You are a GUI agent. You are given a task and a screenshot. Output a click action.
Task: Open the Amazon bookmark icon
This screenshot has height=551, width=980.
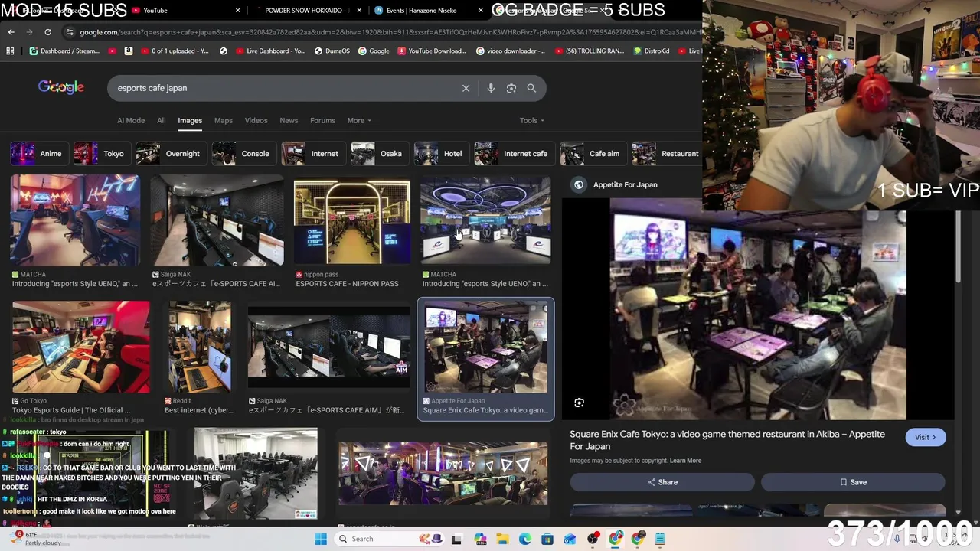[x=129, y=51]
